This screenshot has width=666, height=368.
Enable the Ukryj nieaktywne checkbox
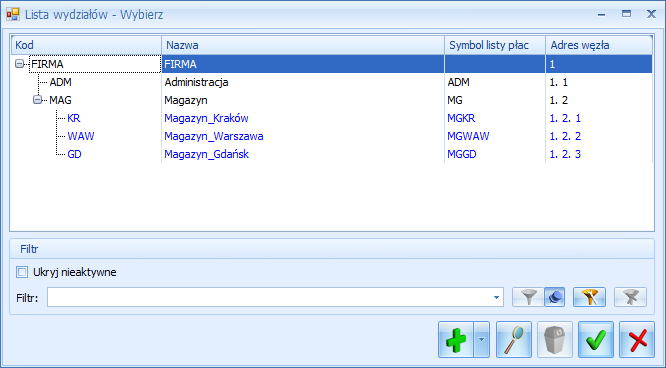(22, 272)
